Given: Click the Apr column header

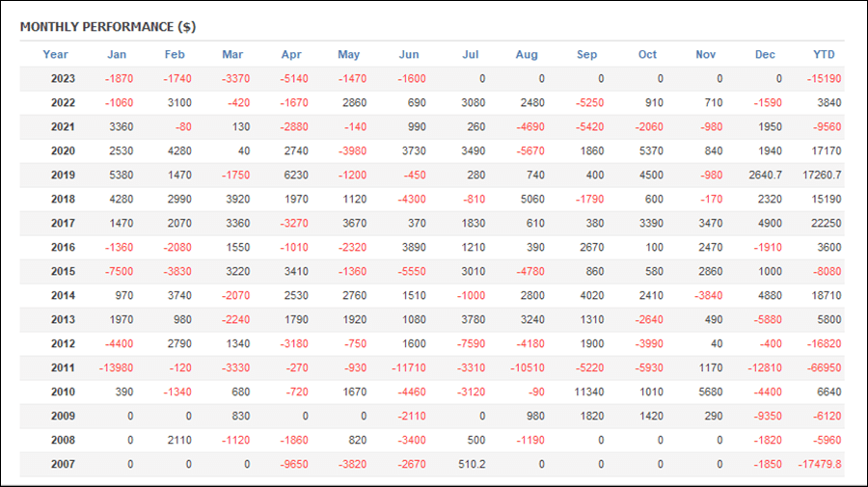Looking at the screenshot, I should 291,54.
